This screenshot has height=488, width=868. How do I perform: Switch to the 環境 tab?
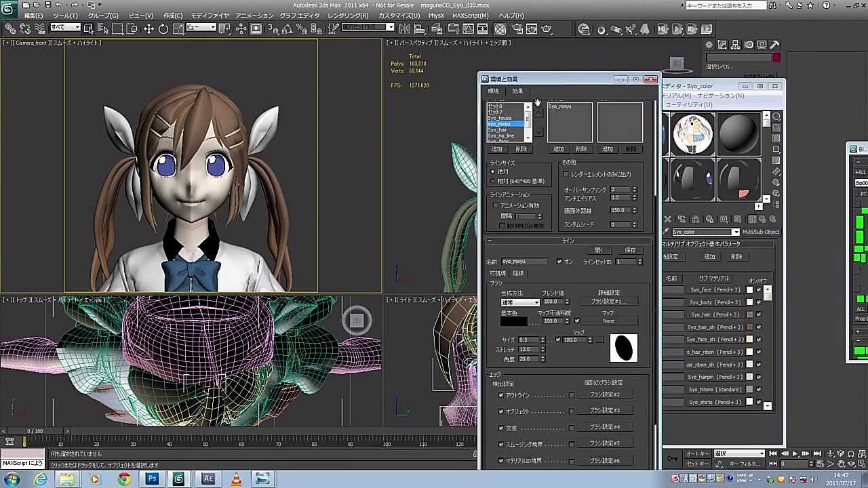[x=493, y=91]
